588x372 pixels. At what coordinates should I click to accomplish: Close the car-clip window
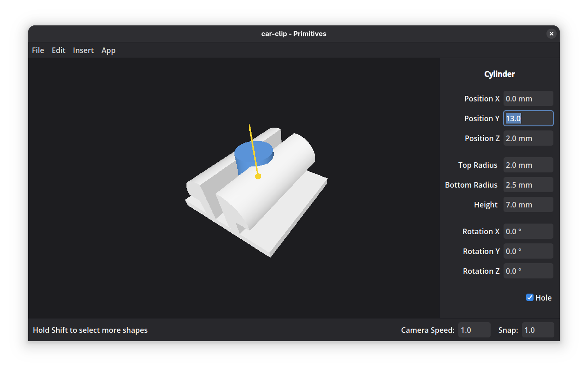click(551, 34)
